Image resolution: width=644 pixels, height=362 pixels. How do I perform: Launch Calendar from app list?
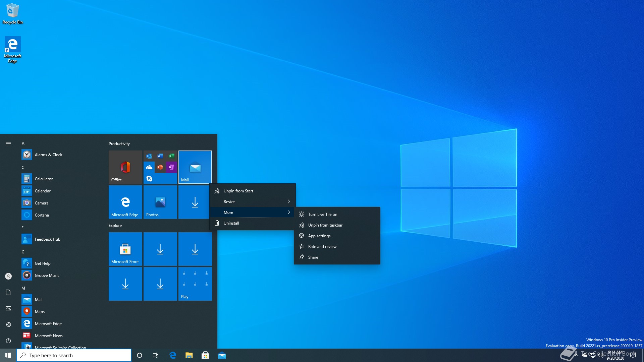coord(60,191)
